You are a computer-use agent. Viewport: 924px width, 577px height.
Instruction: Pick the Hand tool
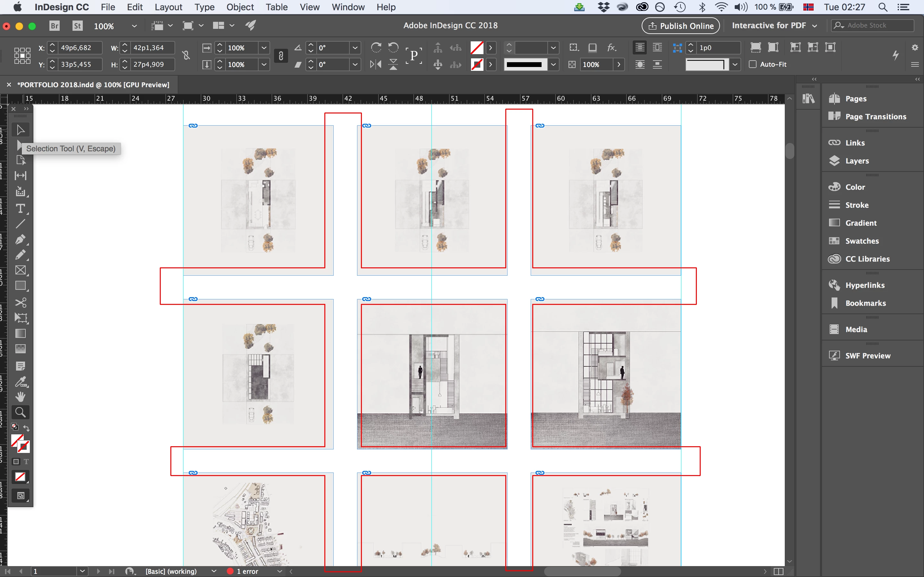point(20,397)
